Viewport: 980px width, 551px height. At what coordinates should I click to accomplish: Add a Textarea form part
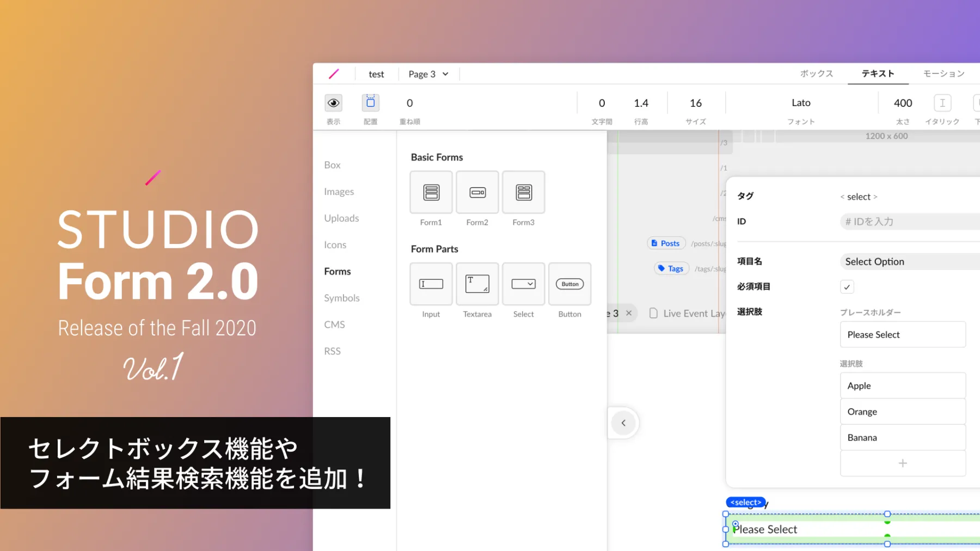point(477,284)
